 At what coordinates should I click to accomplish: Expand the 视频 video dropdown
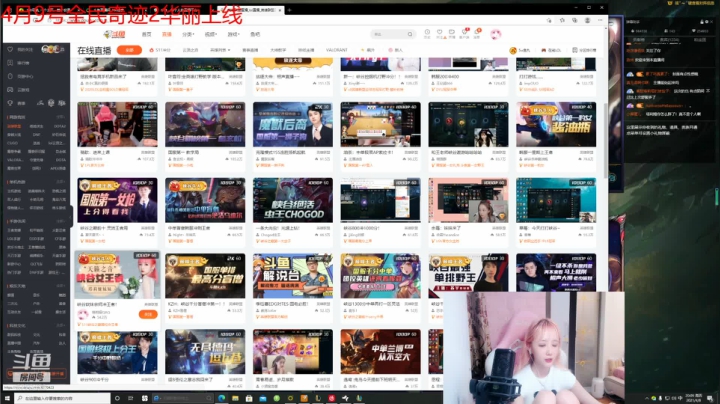[x=210, y=34]
